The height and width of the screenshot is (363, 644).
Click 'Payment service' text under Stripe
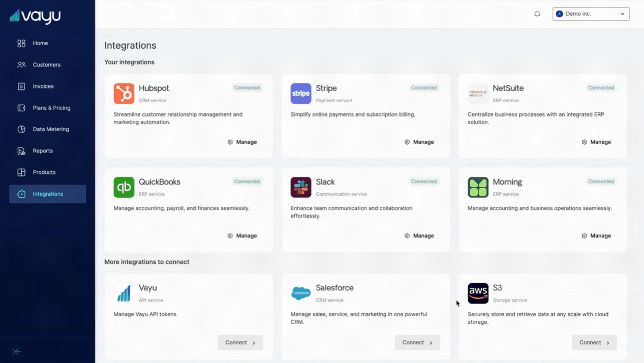(x=334, y=101)
